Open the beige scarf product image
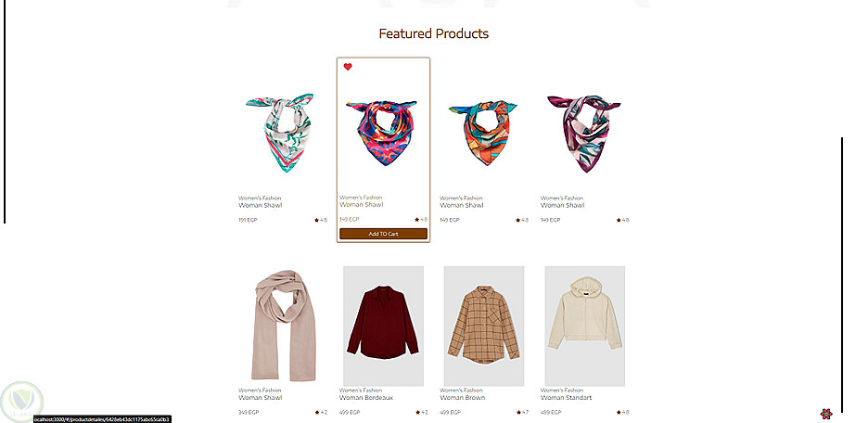Image resolution: width=868 pixels, height=423 pixels. 283,326
